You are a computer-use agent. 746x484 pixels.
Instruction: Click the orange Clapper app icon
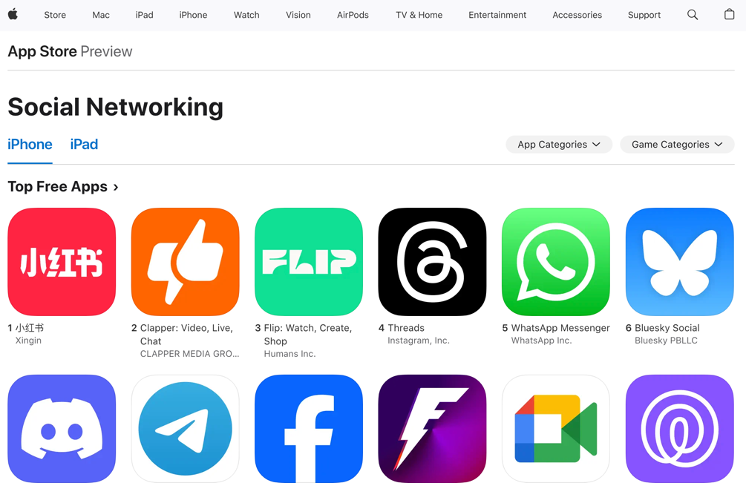(185, 262)
